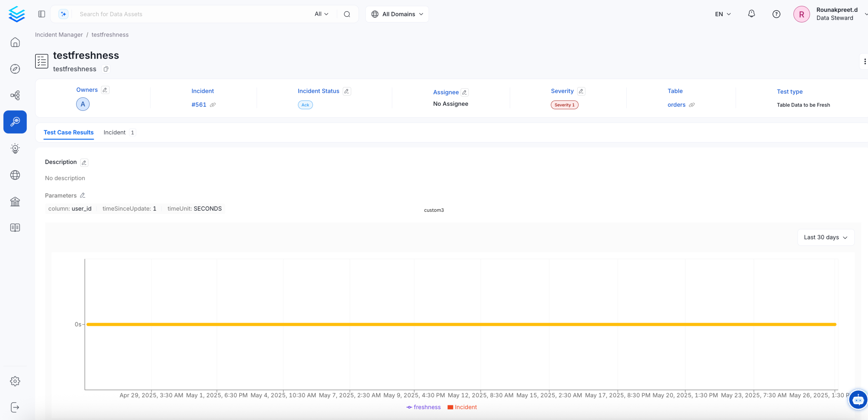
Task: Open the All Domains dropdown
Action: click(397, 14)
